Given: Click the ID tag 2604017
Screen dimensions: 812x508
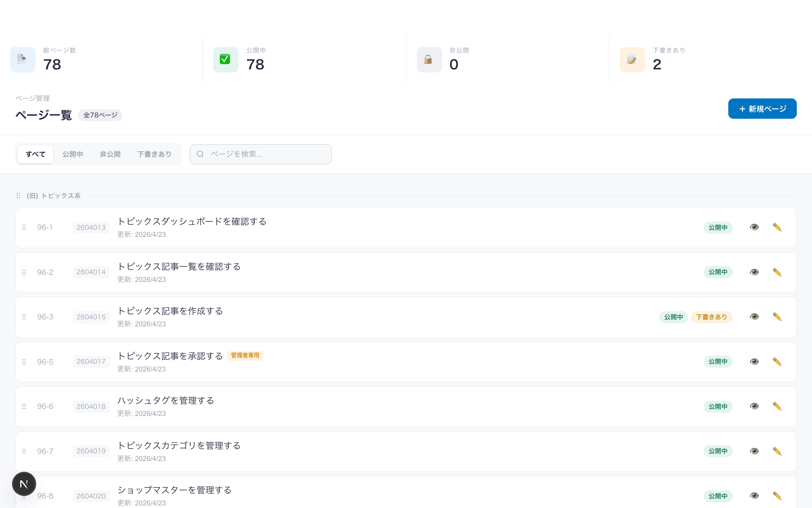Looking at the screenshot, I should point(91,362).
